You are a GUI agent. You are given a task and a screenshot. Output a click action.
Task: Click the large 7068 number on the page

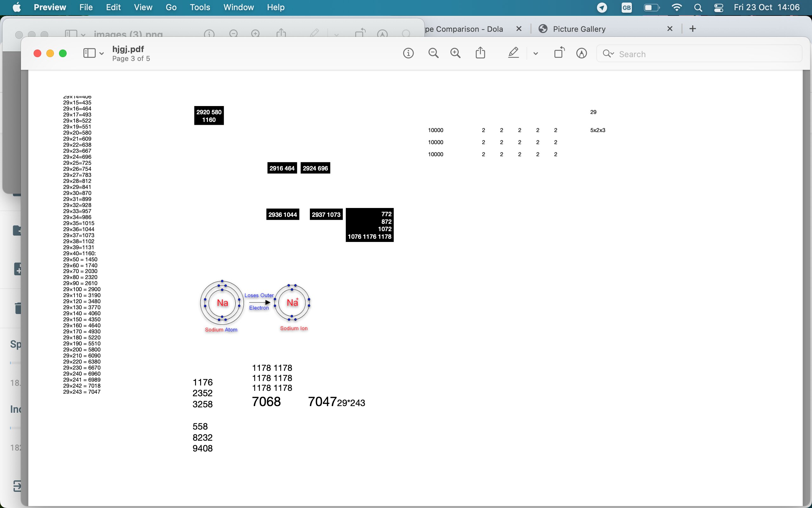[x=266, y=402]
